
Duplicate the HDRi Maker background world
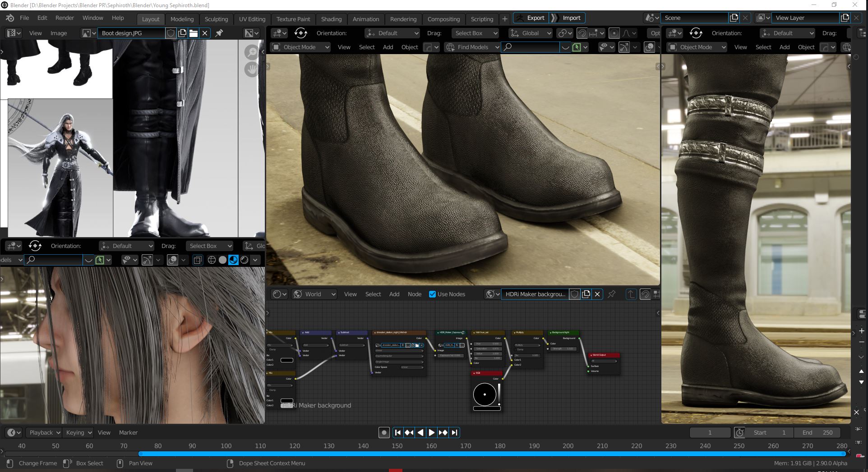(x=586, y=294)
